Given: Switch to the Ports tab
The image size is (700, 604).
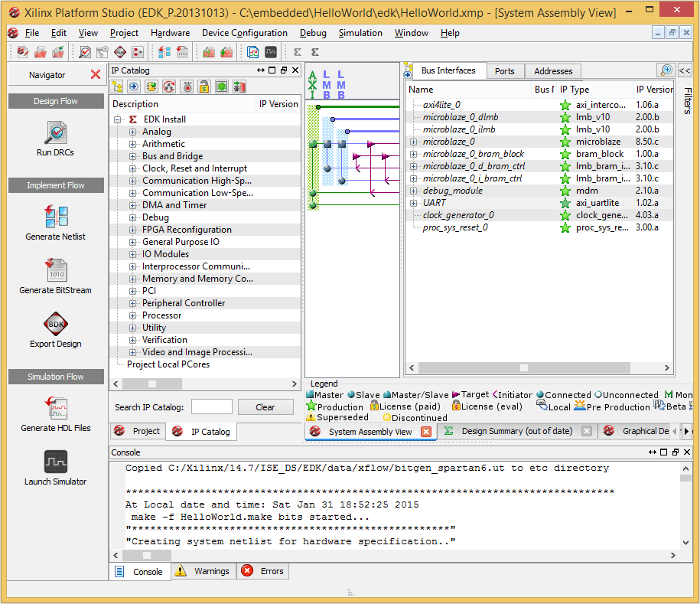Looking at the screenshot, I should click(504, 71).
